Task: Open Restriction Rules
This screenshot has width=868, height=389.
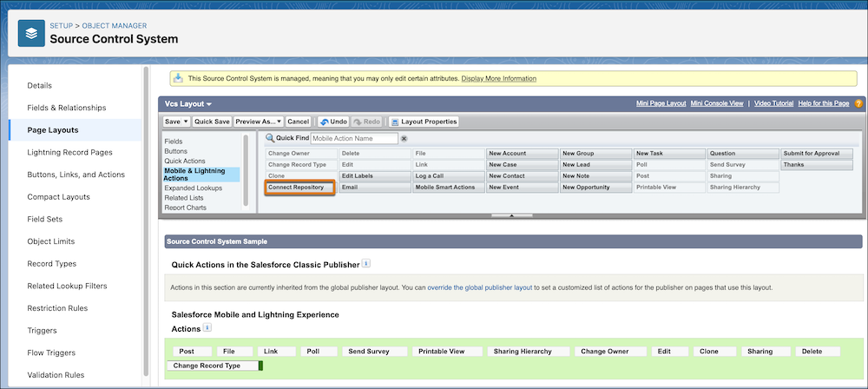Action: [57, 308]
